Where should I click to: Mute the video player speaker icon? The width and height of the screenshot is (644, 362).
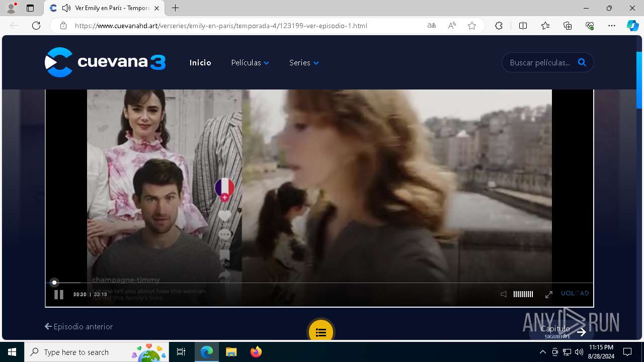pos(504,294)
